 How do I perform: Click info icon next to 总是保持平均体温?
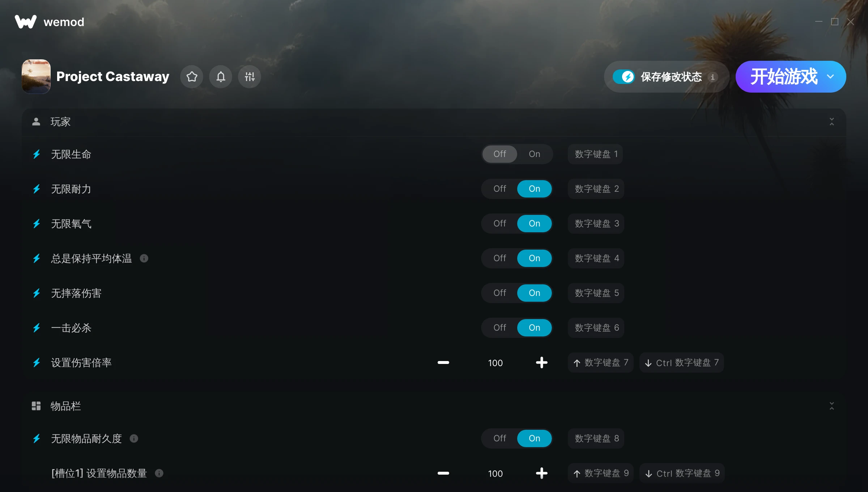point(144,258)
